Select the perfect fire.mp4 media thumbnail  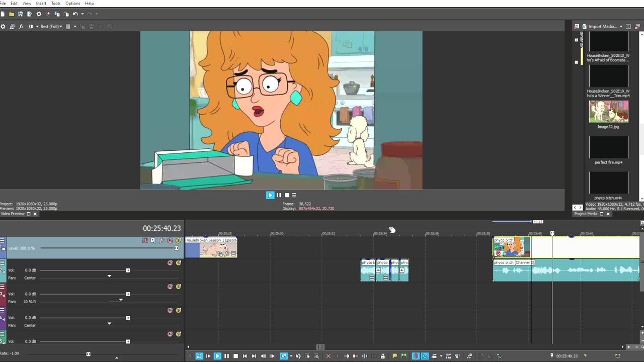point(609,147)
